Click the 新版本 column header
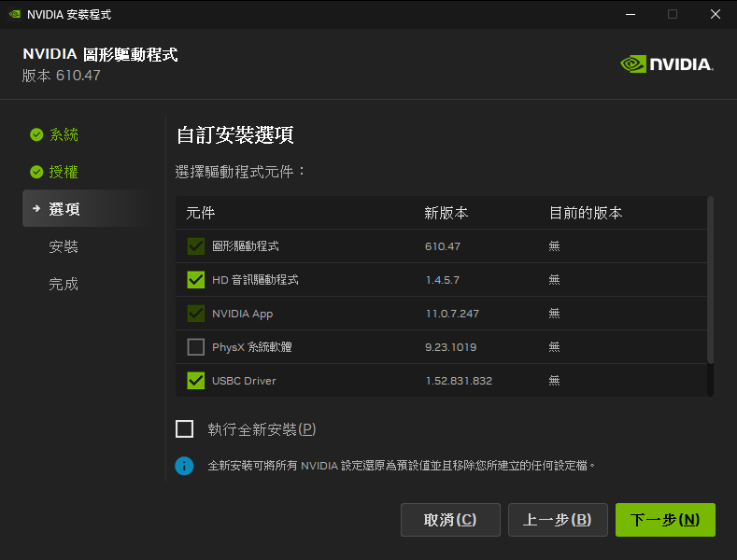 446,213
